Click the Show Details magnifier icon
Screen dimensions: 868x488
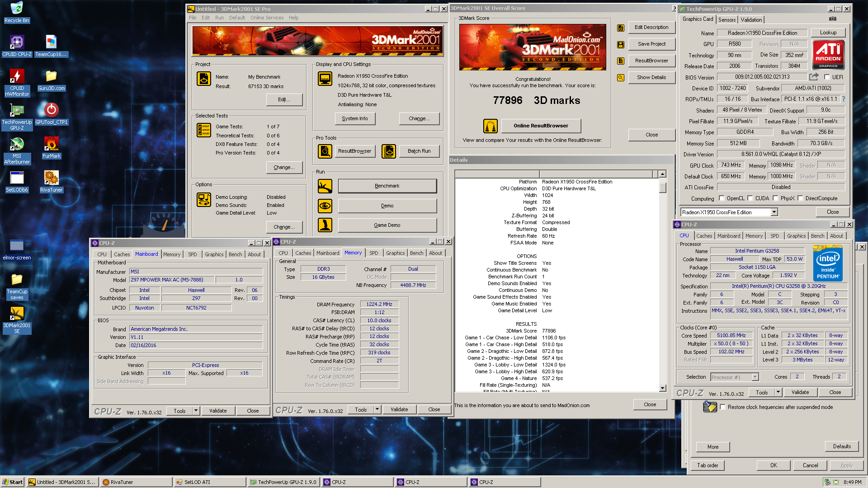(621, 78)
